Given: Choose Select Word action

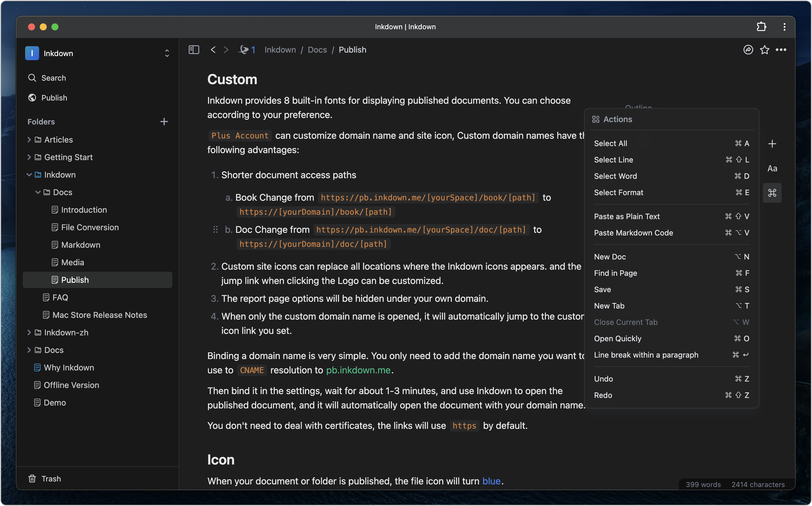Looking at the screenshot, I should [671, 176].
